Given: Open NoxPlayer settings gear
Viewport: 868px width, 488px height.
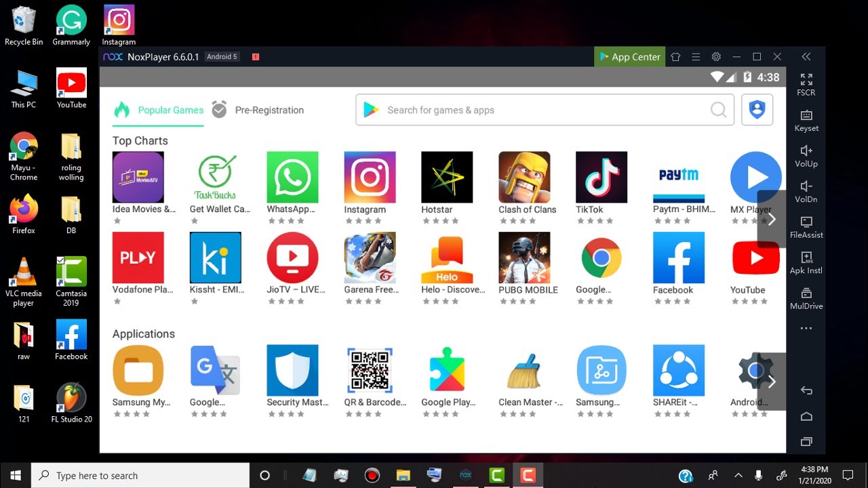Looking at the screenshot, I should tap(716, 57).
